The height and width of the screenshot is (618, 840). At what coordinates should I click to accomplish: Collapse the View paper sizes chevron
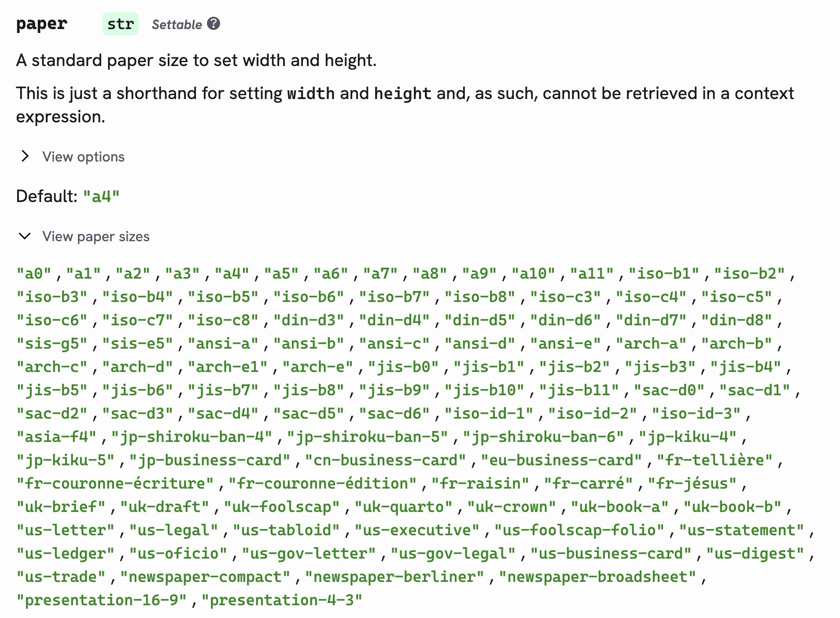click(x=25, y=236)
